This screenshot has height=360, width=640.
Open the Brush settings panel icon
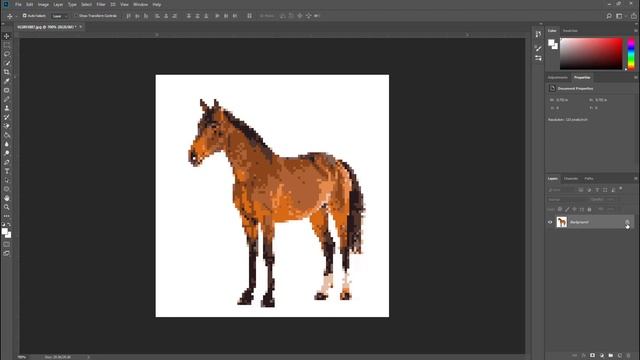point(538,49)
